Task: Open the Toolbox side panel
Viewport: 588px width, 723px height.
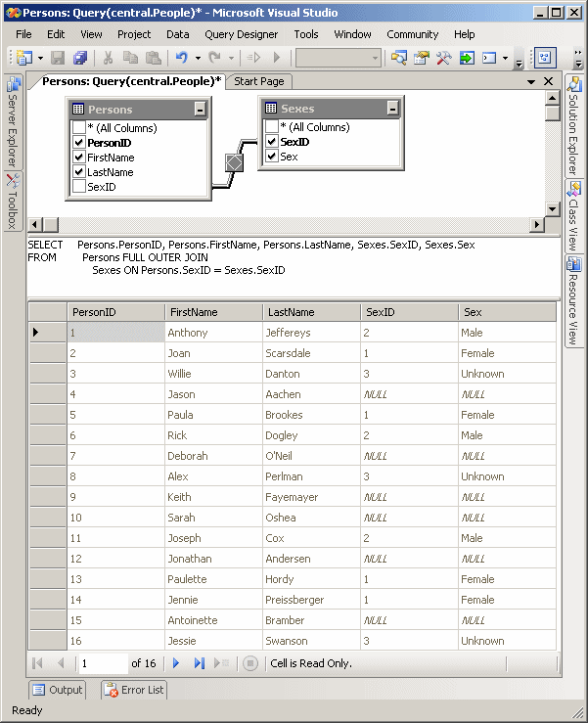Action: [x=13, y=201]
